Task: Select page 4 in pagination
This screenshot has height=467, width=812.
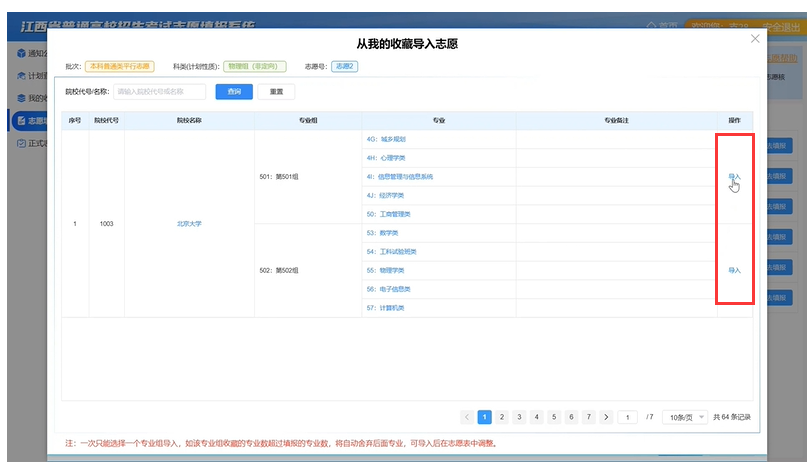Action: click(536, 417)
